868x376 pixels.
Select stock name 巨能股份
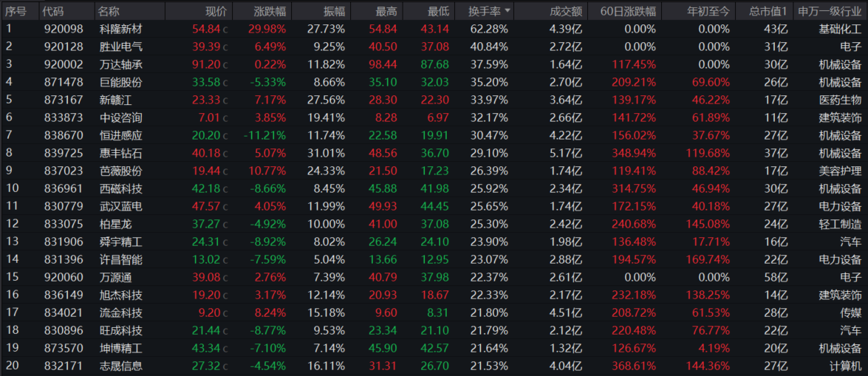120,82
